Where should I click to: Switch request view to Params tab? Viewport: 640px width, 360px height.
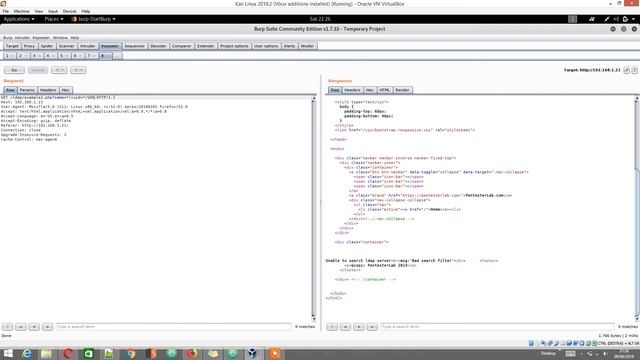[27, 90]
